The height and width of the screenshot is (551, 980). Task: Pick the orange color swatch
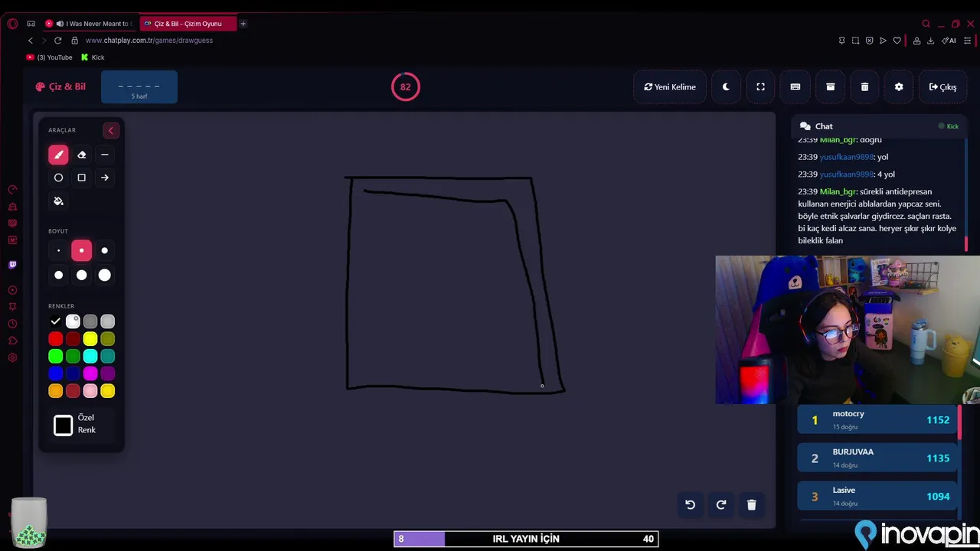pos(55,391)
